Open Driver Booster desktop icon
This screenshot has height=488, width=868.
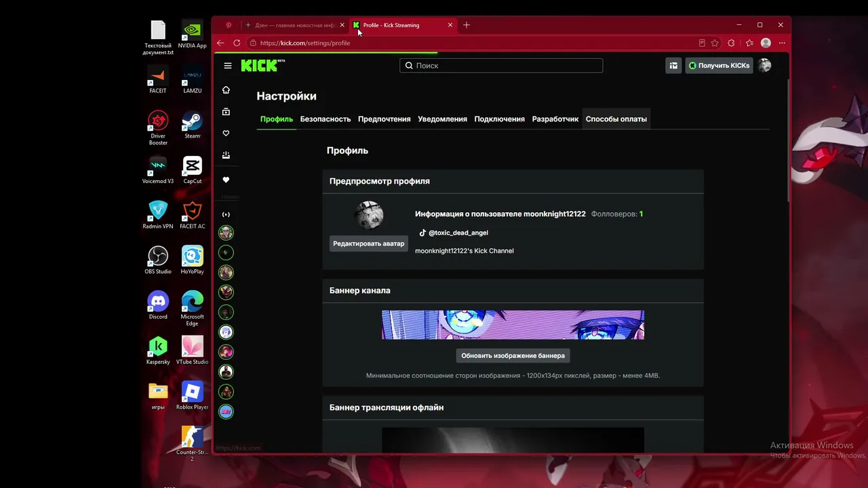[158, 128]
